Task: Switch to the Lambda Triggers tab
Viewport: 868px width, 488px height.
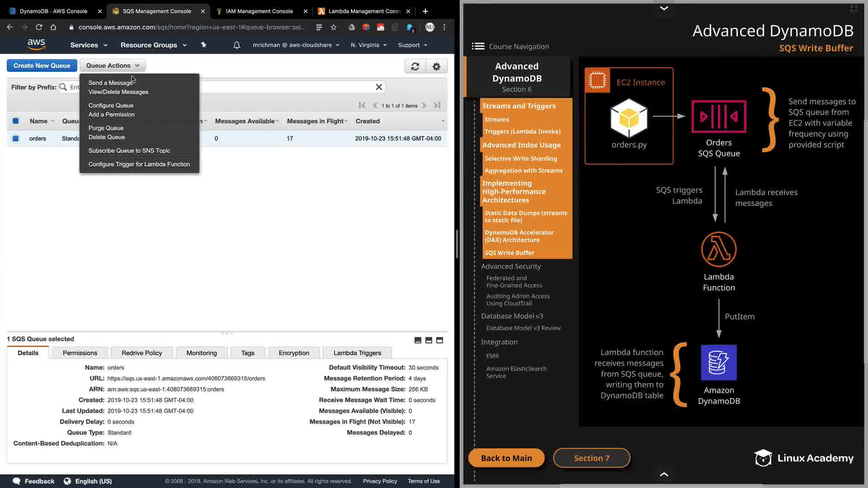Action: (357, 353)
